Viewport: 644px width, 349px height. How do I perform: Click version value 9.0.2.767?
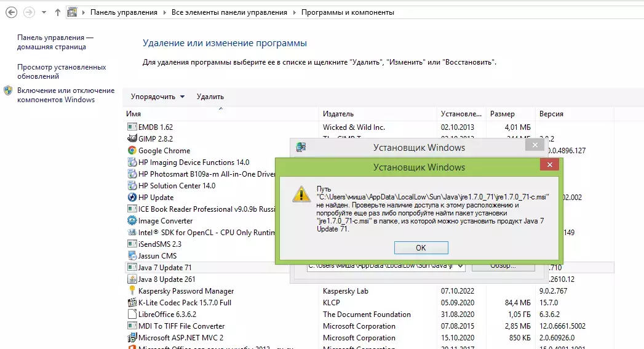click(x=553, y=291)
